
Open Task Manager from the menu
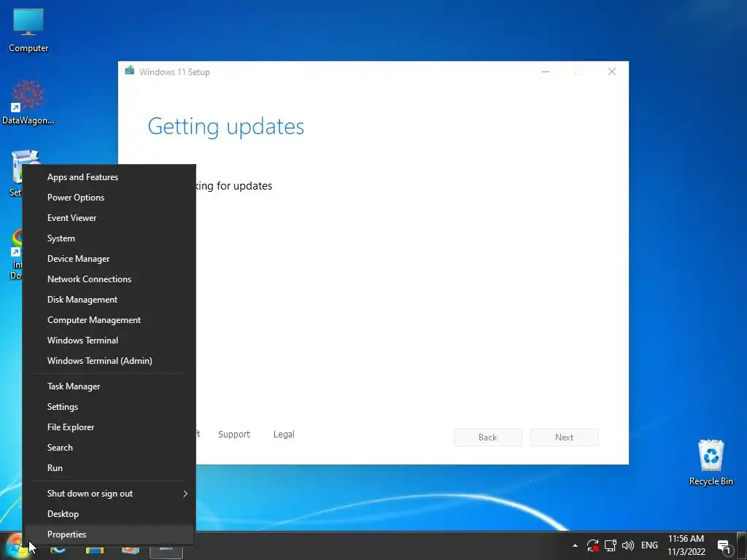(109, 386)
